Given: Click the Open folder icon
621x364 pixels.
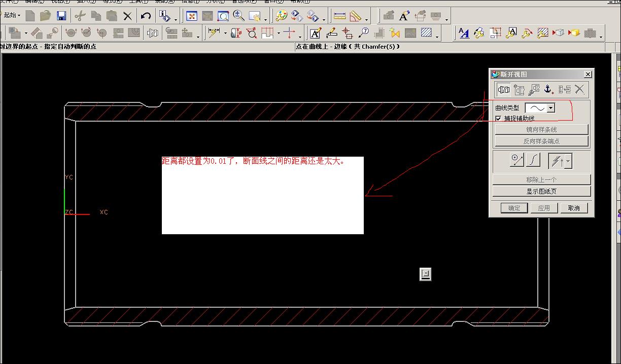Looking at the screenshot, I should (46, 16).
